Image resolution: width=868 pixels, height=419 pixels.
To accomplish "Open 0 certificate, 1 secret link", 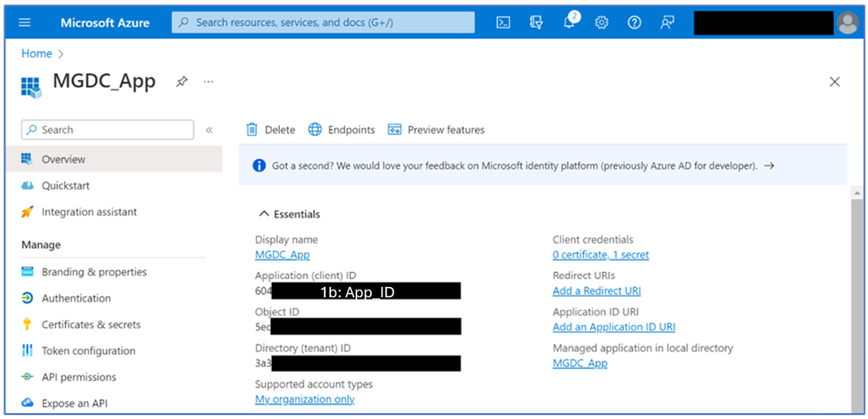I will (600, 255).
